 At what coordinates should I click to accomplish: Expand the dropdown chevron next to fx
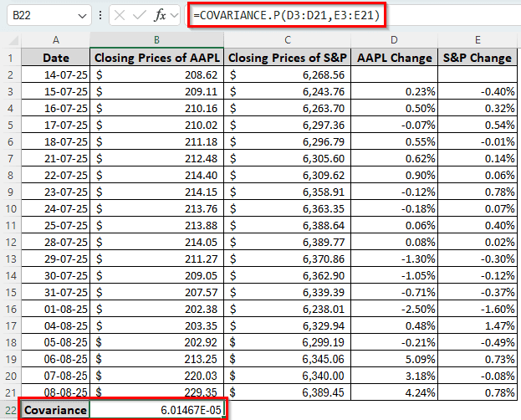coord(174,16)
